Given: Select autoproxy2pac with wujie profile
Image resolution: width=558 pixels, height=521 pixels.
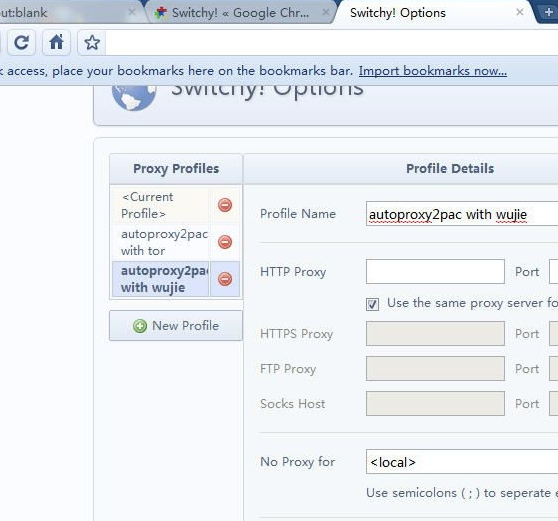Looking at the screenshot, I should click(x=160, y=279).
